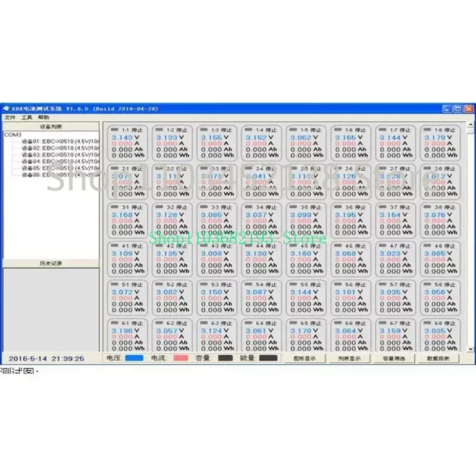The width and height of the screenshot is (476, 476).
Task: Select the 设备列表 panel header
Action: click(51, 127)
